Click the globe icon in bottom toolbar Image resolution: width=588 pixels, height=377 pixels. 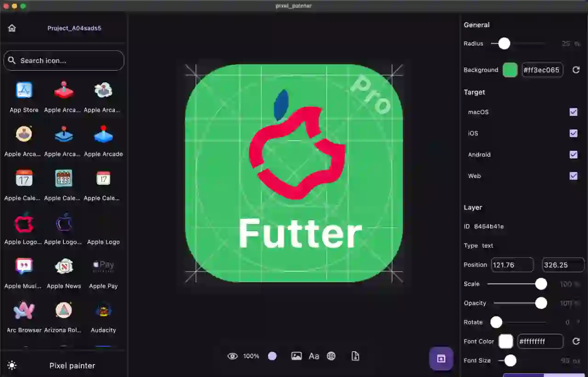[x=331, y=356]
